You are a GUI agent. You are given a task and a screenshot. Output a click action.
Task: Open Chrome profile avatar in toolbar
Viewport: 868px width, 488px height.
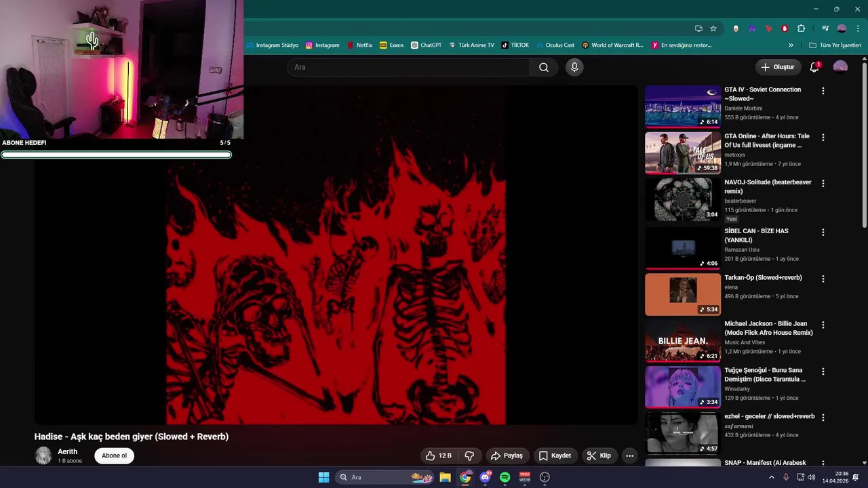(842, 28)
